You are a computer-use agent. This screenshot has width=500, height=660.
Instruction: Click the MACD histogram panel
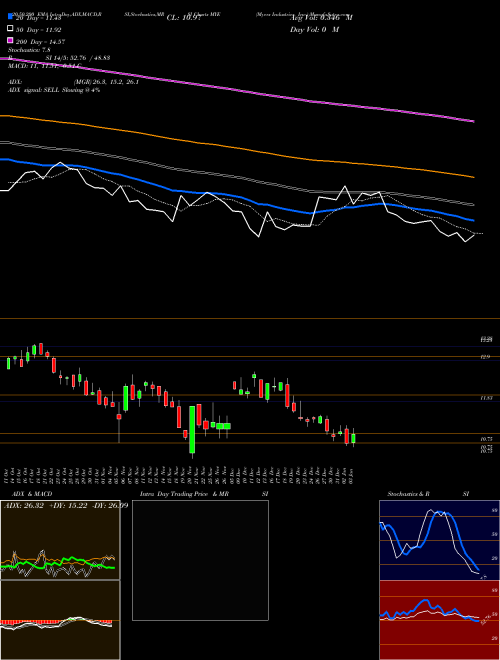tap(60, 620)
